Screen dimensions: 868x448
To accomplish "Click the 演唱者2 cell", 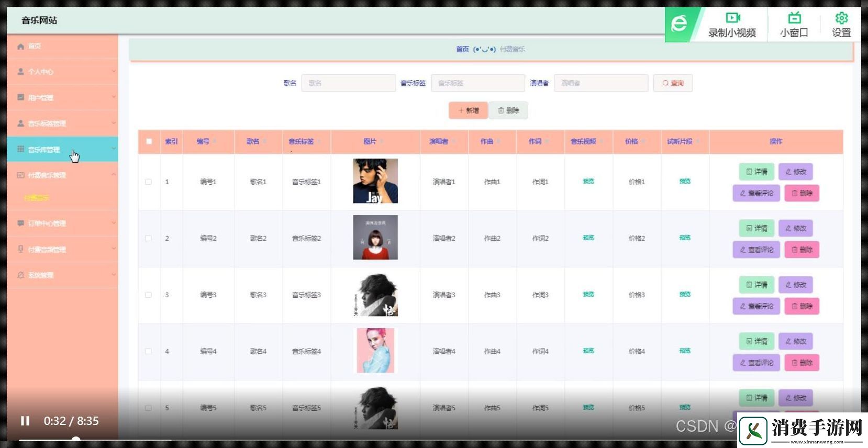I will pyautogui.click(x=444, y=239).
